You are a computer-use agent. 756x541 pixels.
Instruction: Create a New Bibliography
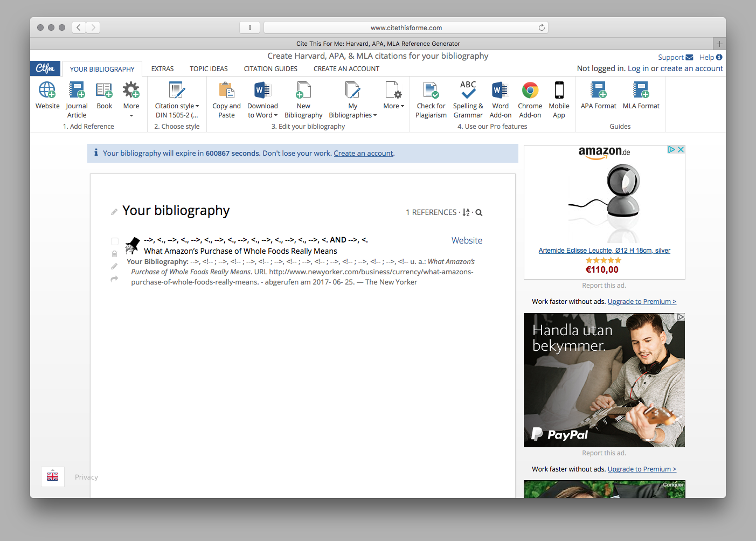click(x=303, y=100)
